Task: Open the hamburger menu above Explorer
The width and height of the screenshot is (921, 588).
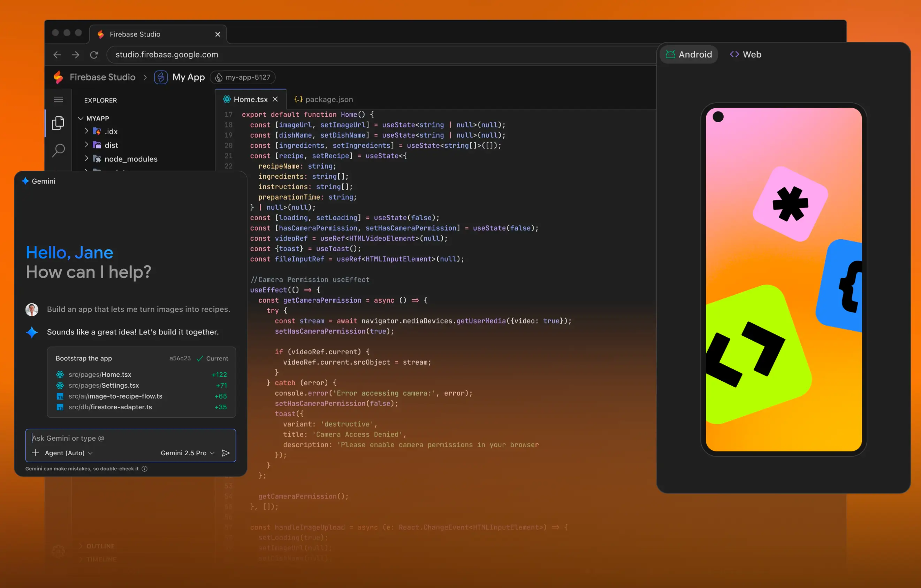Action: (x=58, y=99)
